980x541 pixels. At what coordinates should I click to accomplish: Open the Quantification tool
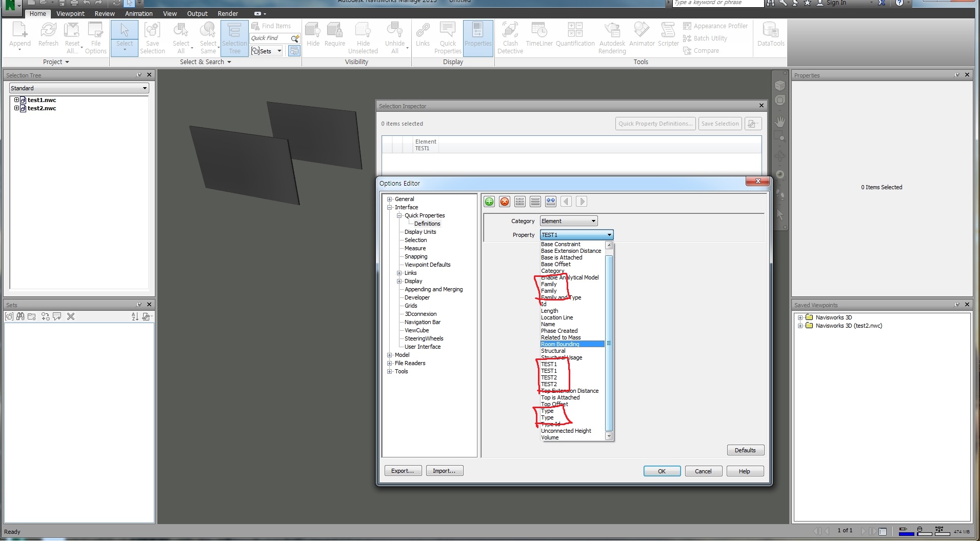tap(575, 35)
